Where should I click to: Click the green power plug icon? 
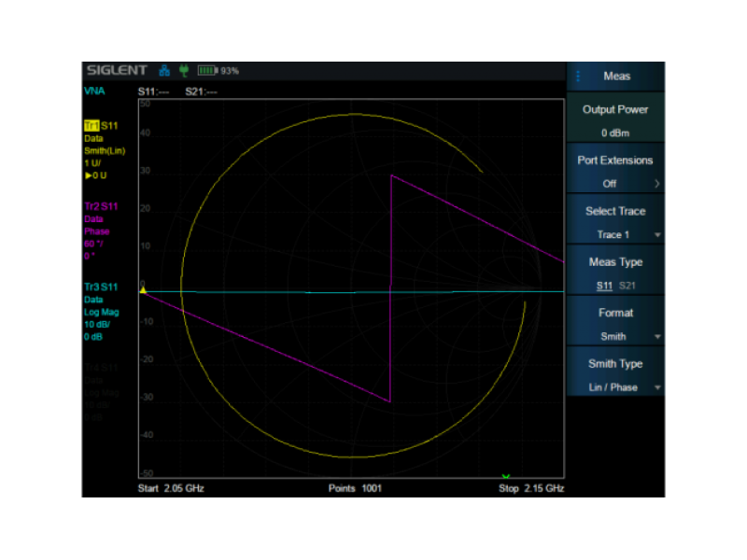point(184,71)
